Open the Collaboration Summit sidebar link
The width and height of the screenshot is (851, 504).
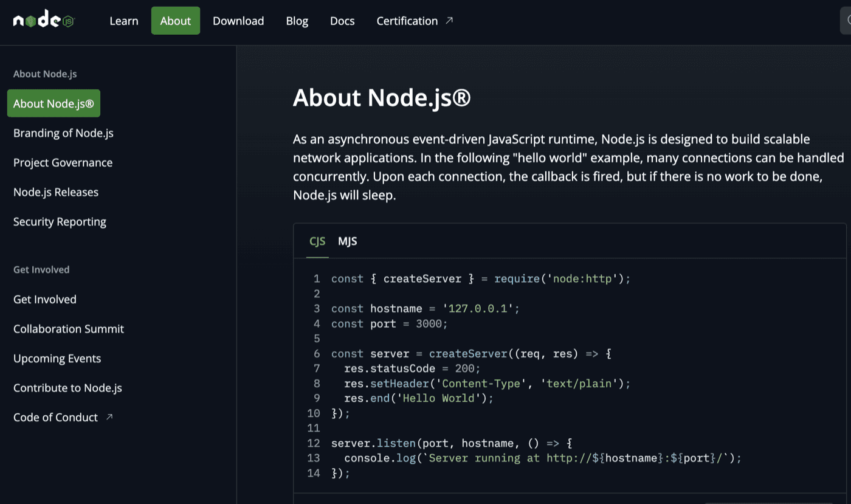pos(69,329)
